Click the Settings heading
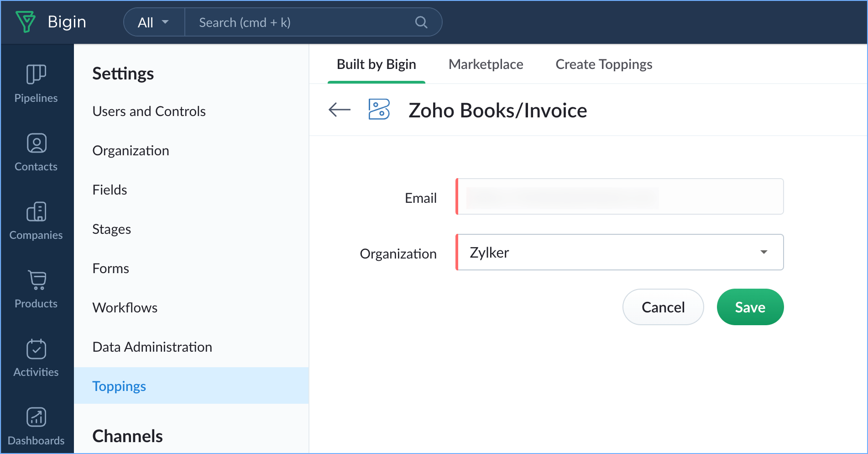 [123, 74]
